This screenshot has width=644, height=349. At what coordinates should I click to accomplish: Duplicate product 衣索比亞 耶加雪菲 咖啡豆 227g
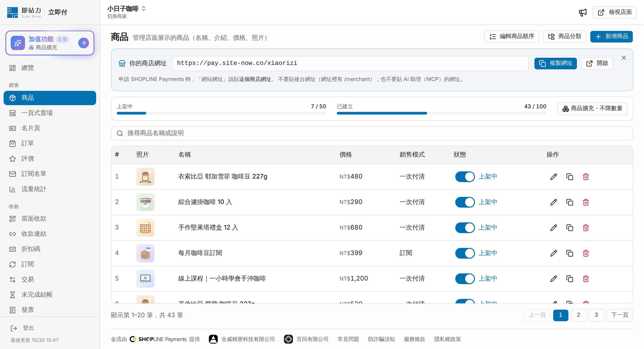(x=570, y=177)
